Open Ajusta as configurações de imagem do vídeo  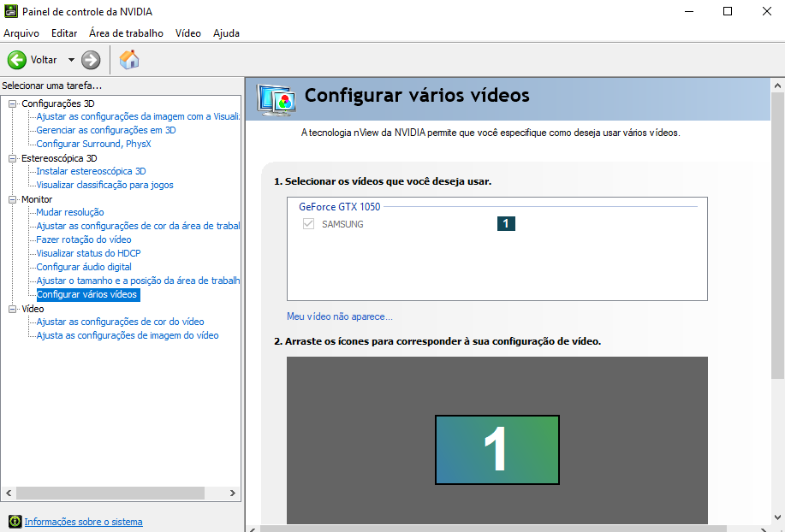pos(128,335)
